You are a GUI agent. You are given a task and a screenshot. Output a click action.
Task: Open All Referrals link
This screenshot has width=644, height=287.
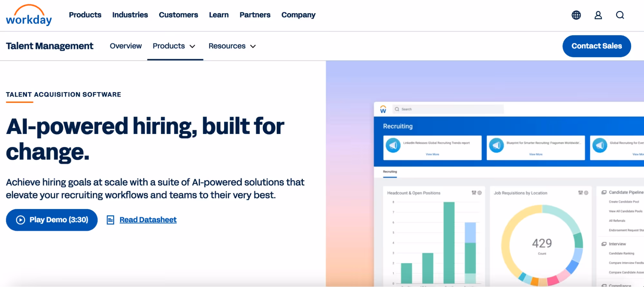617,221
